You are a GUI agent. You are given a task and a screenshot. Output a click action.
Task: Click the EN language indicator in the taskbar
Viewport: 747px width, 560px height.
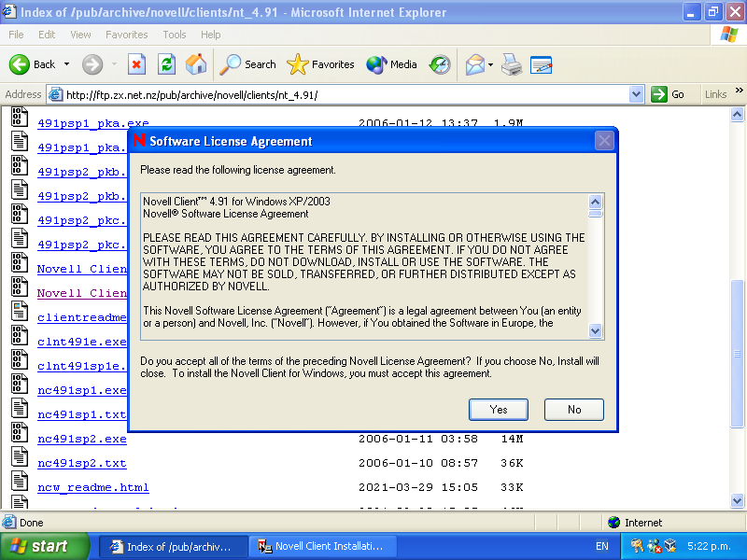(x=602, y=546)
